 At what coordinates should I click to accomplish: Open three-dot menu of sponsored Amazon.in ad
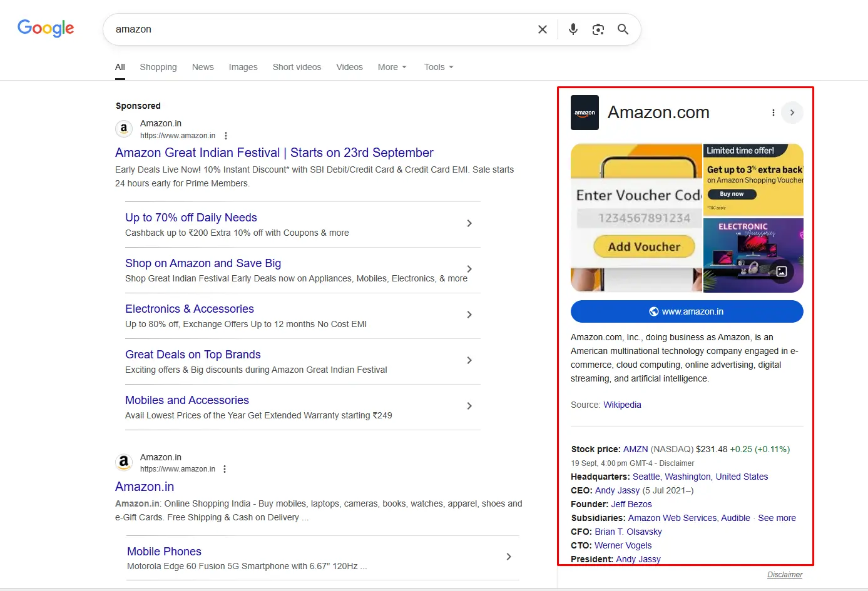(226, 136)
